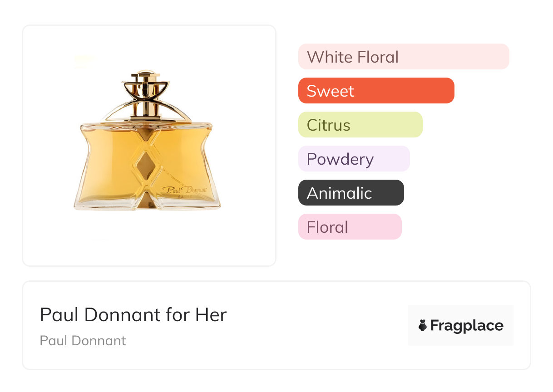Click the Animalic label text
553x392 pixels.
pos(339,193)
